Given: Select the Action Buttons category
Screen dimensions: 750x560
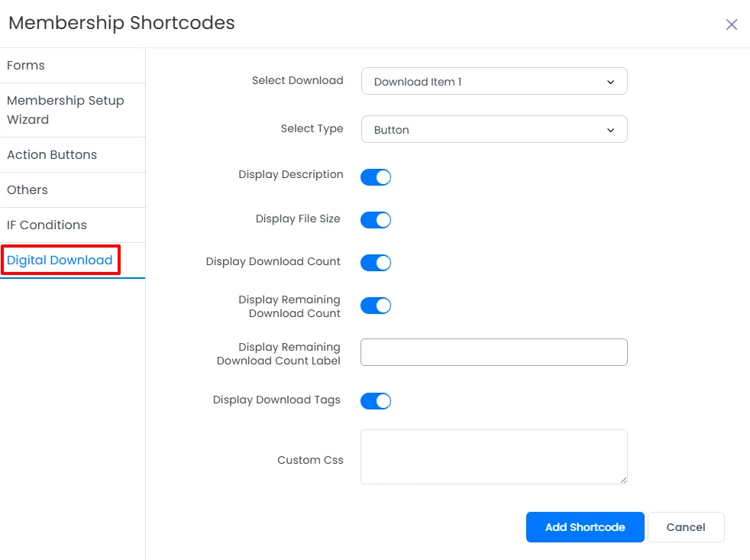Looking at the screenshot, I should click(52, 154).
